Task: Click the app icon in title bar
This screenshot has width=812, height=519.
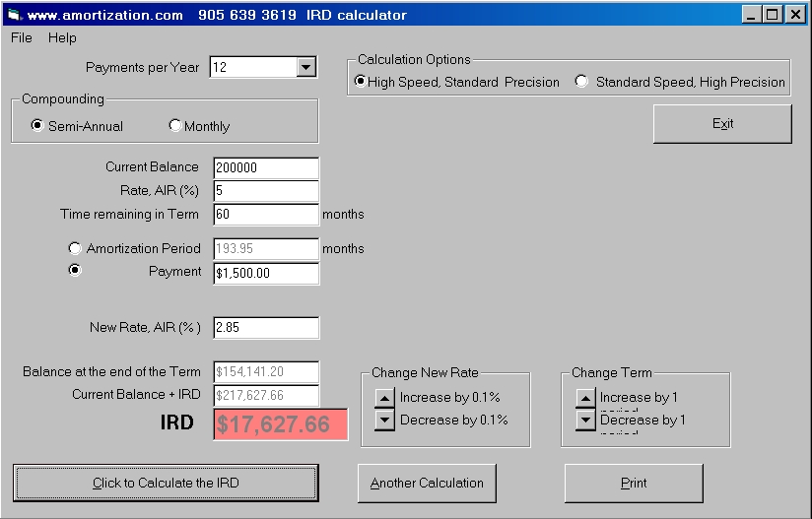Action: click(14, 15)
